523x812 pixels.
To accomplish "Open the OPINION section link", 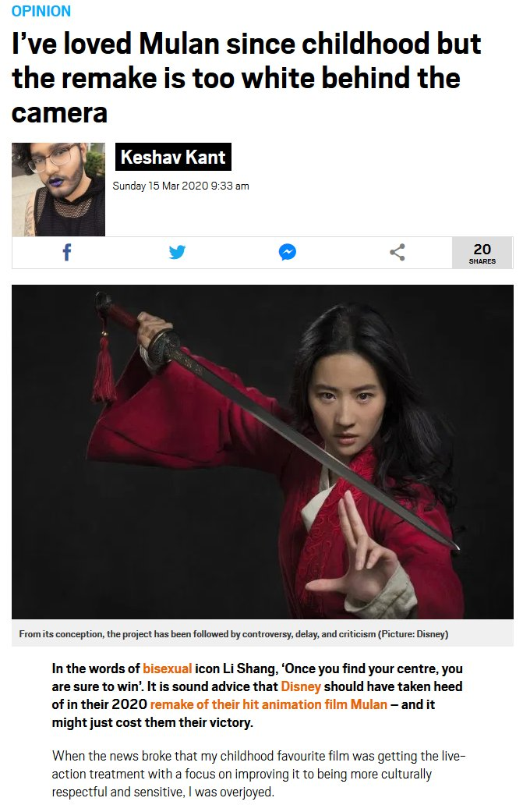I will [x=41, y=11].
